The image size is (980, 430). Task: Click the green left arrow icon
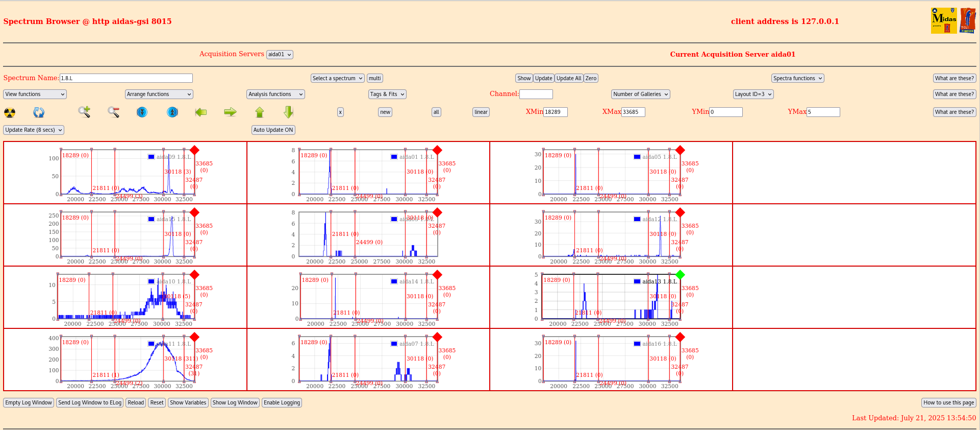coord(201,112)
